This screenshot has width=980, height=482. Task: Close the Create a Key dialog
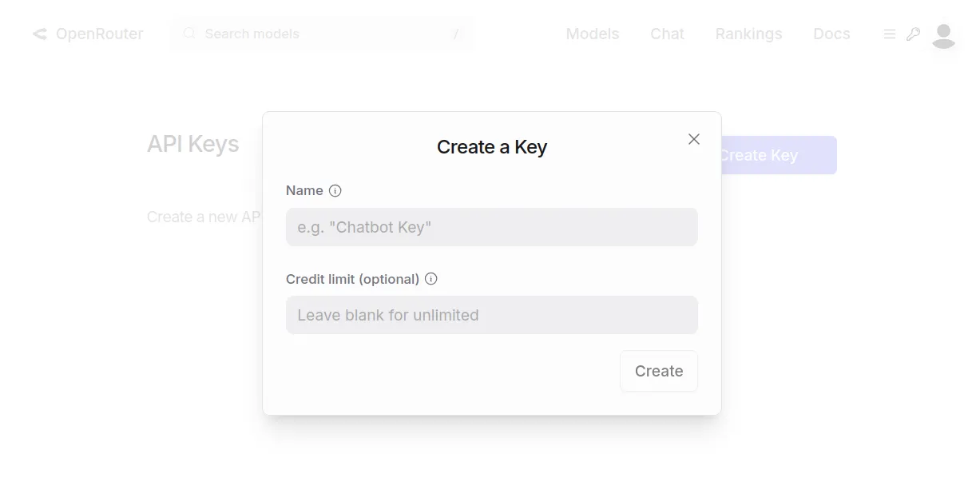(694, 139)
